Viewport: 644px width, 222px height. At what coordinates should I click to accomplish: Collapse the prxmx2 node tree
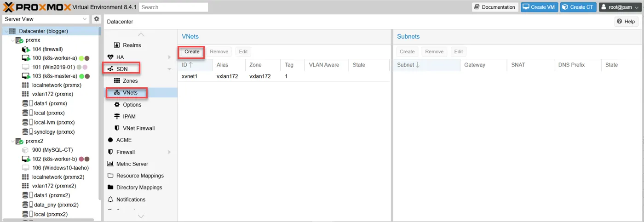(12, 141)
